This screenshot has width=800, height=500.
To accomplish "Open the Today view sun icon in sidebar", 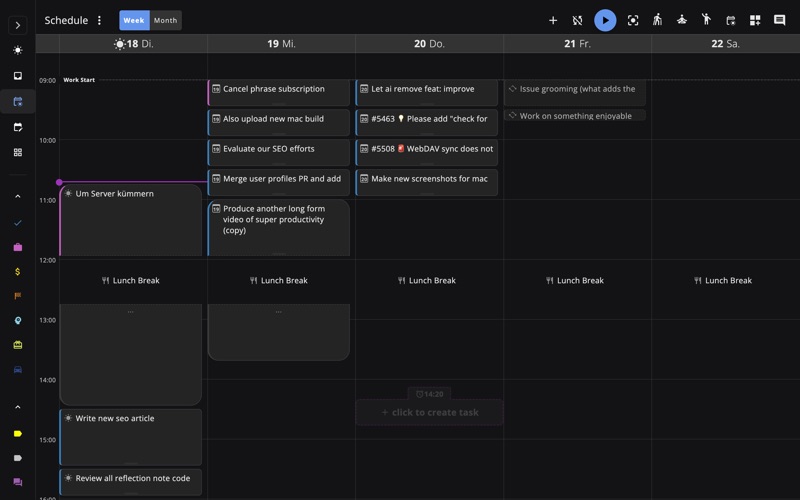I will (x=18, y=50).
